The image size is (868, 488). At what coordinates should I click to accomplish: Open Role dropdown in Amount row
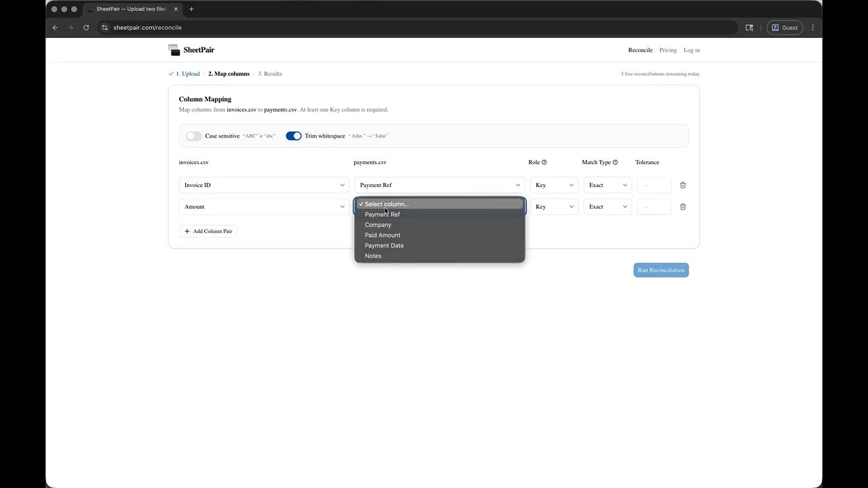tap(554, 207)
